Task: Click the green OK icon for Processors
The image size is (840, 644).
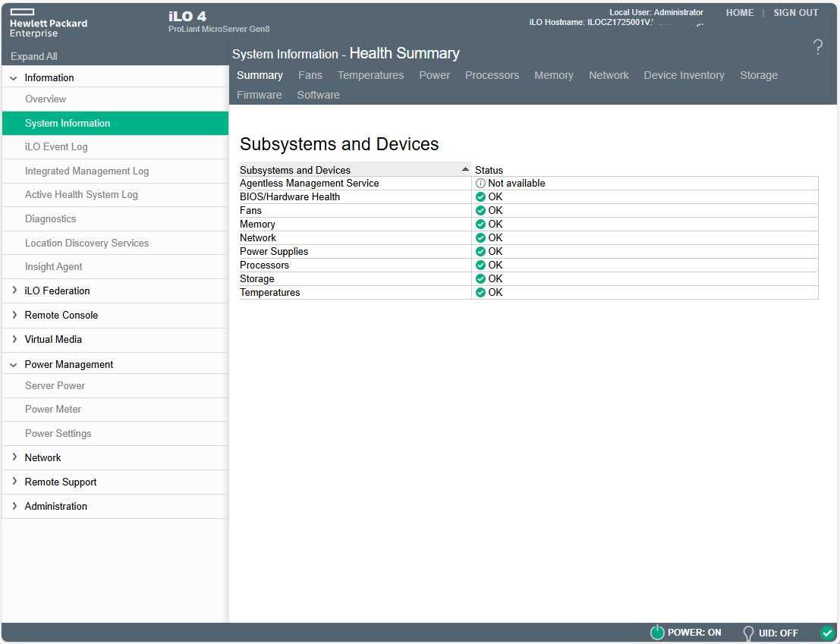Action: 480,265
